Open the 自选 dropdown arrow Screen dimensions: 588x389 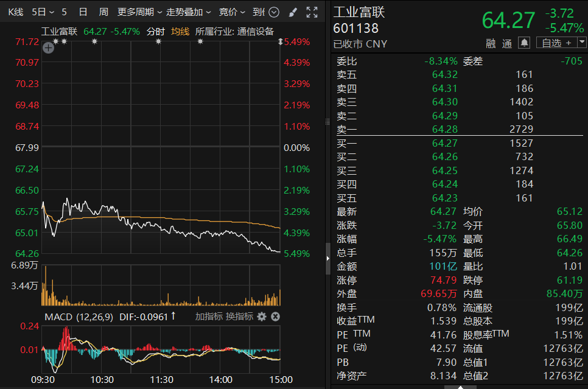click(x=582, y=43)
